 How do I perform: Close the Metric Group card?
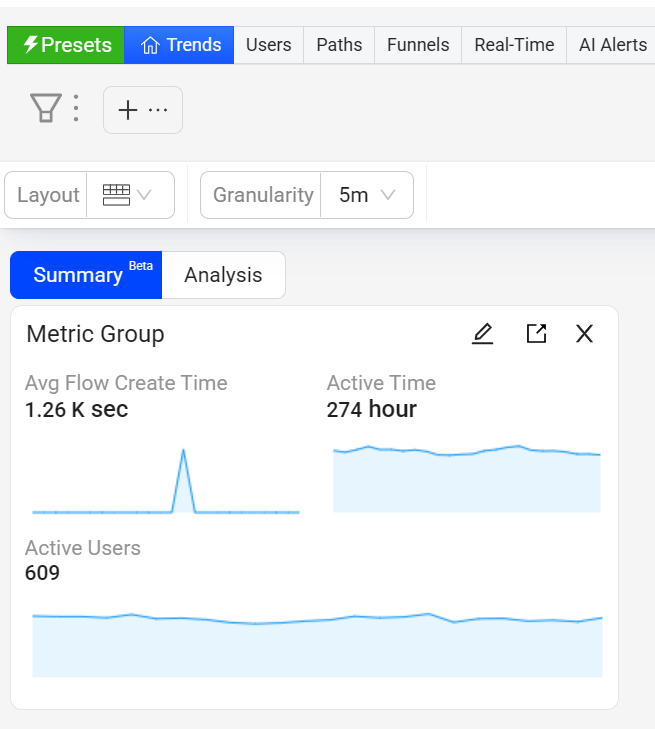585,334
